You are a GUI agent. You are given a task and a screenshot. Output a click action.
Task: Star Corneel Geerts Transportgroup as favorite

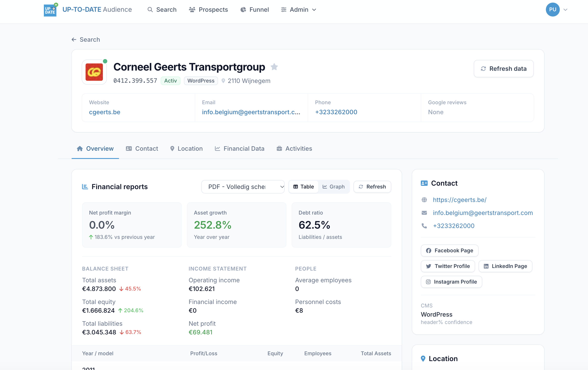274,67
